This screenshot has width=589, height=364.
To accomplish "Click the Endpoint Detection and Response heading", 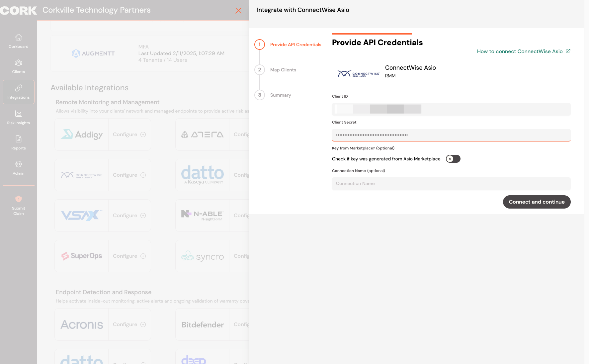I will tap(104, 292).
